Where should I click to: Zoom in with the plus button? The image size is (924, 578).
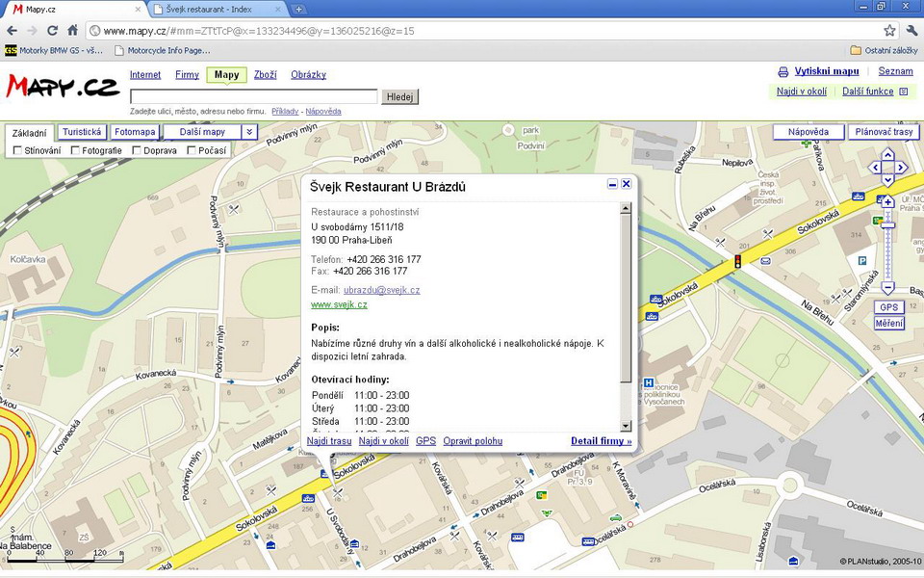887,201
